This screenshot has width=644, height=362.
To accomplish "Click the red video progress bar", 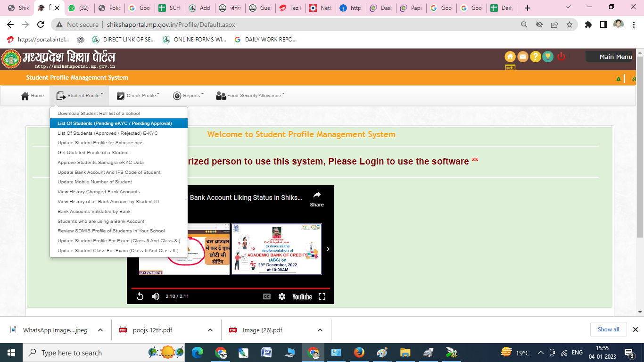I will point(231,288).
